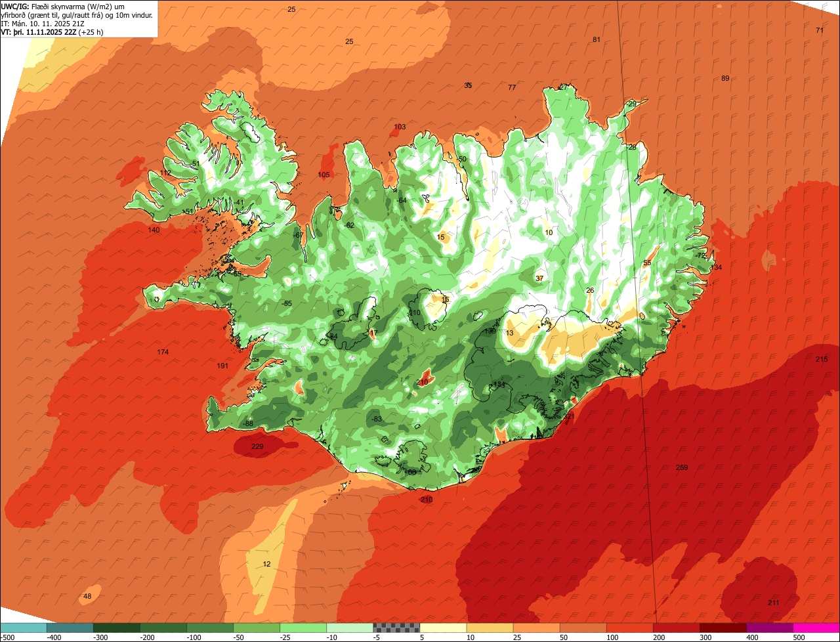Viewport: 840px width, 642px height.
Task: Select the legend swatch between -100 and -50
Action: coord(209,628)
